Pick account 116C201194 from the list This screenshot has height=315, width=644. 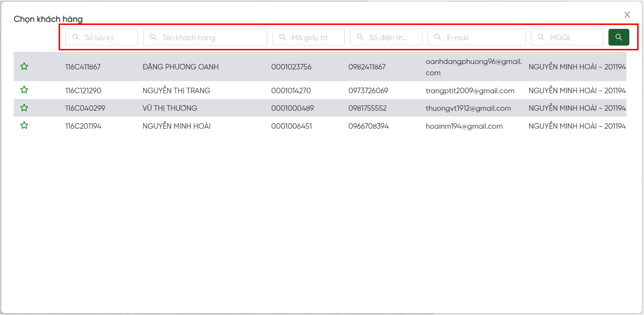click(x=84, y=126)
